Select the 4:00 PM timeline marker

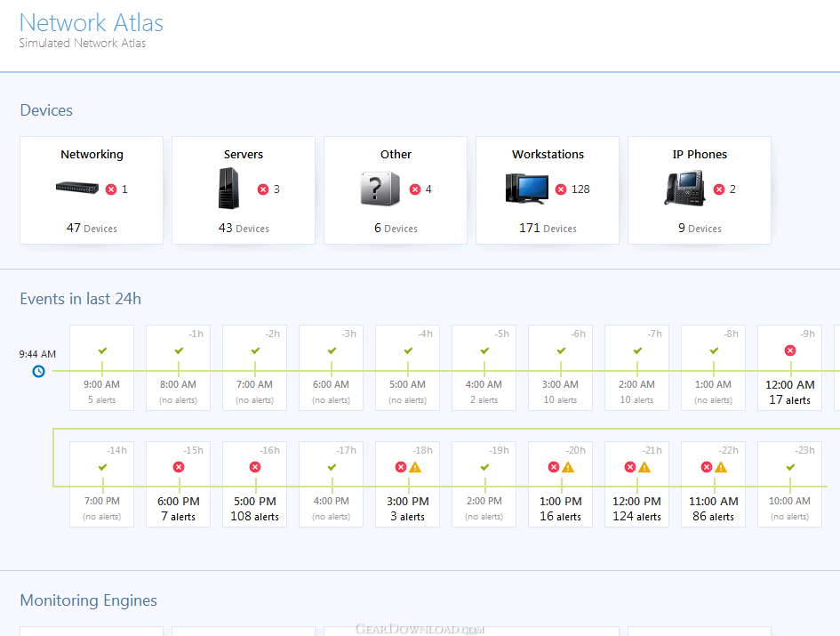[331, 484]
